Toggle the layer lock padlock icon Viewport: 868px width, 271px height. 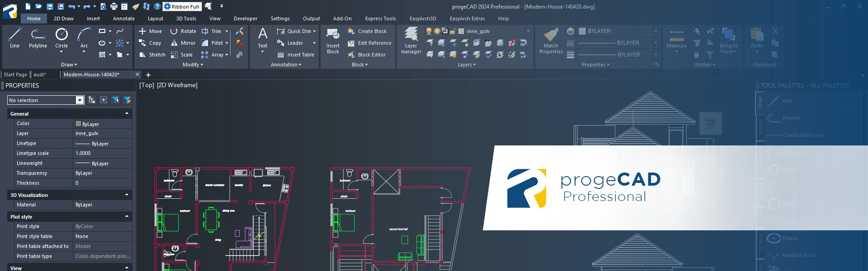[x=453, y=31]
